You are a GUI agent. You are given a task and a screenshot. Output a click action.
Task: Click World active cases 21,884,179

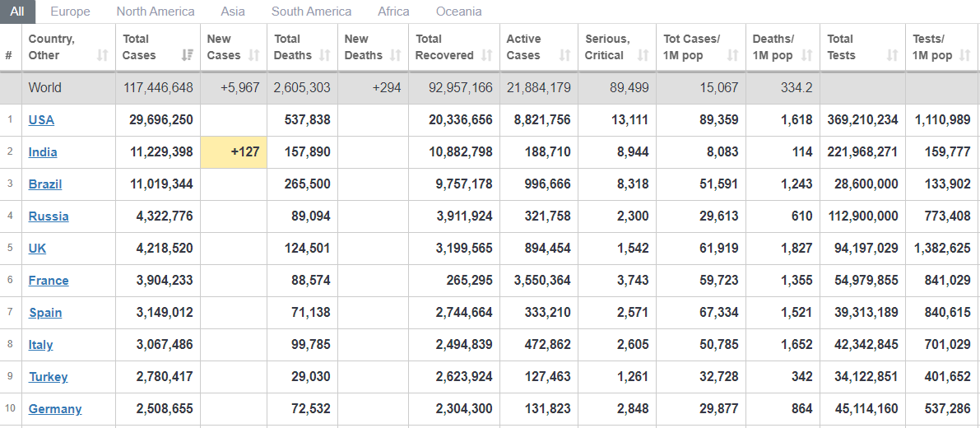(539, 87)
